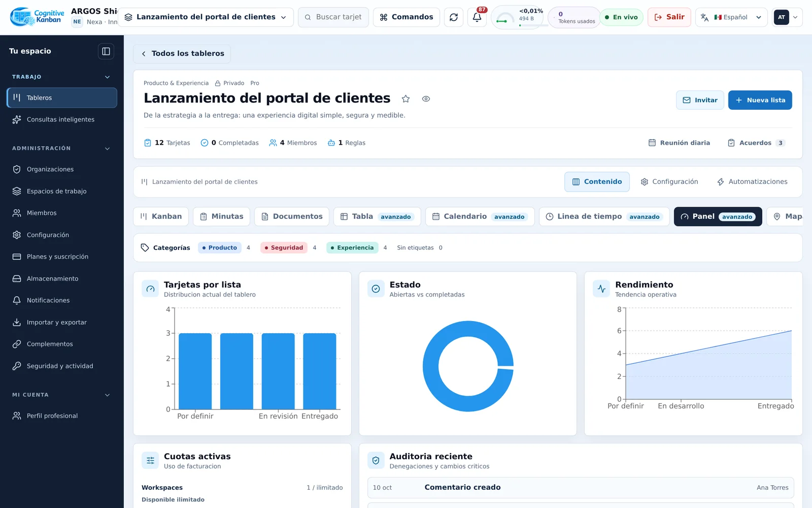Open Planes y suscripción

[x=62, y=257]
